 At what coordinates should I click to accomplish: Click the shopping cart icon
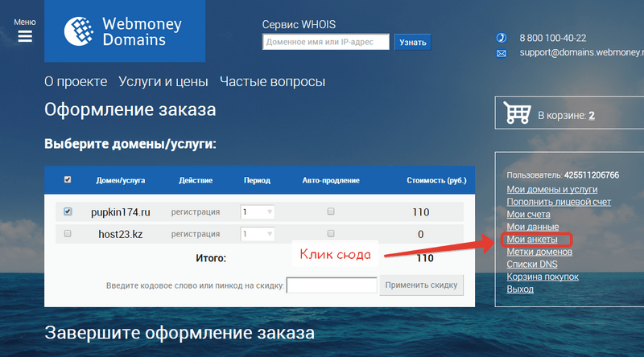coord(518,113)
